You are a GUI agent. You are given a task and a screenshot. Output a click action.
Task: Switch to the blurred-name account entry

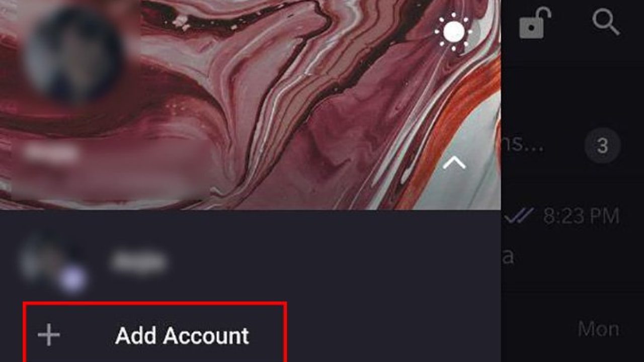(250, 261)
